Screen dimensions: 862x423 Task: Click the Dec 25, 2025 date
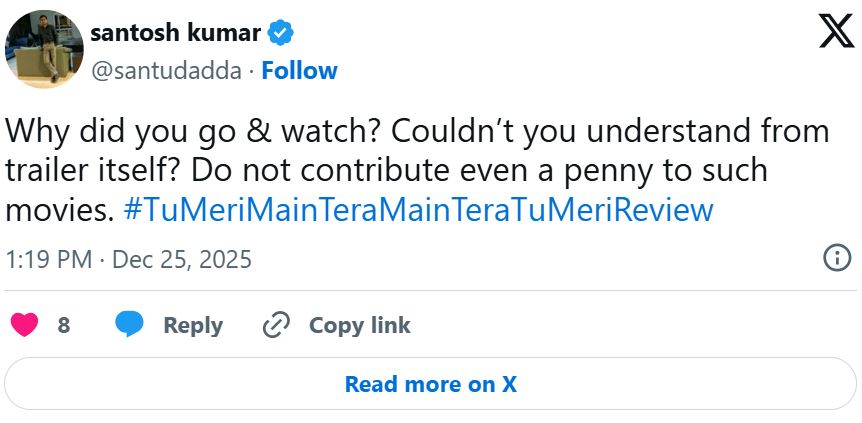182,260
